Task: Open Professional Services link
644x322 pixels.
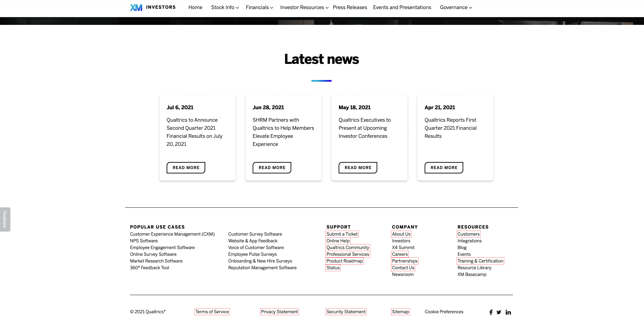Action: [348, 254]
